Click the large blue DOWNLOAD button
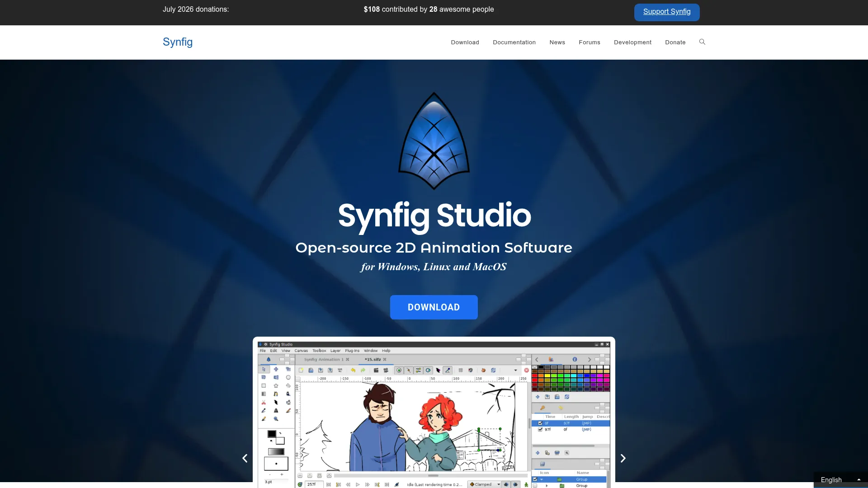Viewport: 868px width, 488px height. pos(434,307)
